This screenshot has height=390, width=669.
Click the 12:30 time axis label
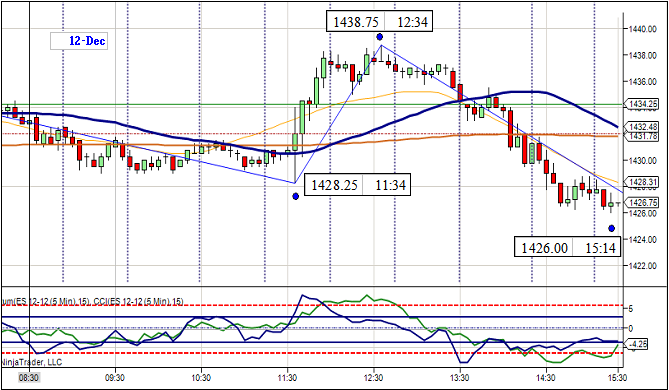tap(374, 378)
